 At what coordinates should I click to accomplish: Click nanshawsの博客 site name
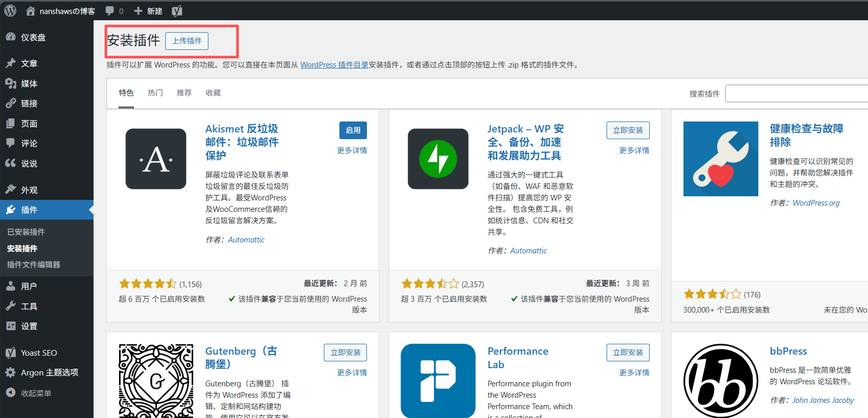coord(68,11)
